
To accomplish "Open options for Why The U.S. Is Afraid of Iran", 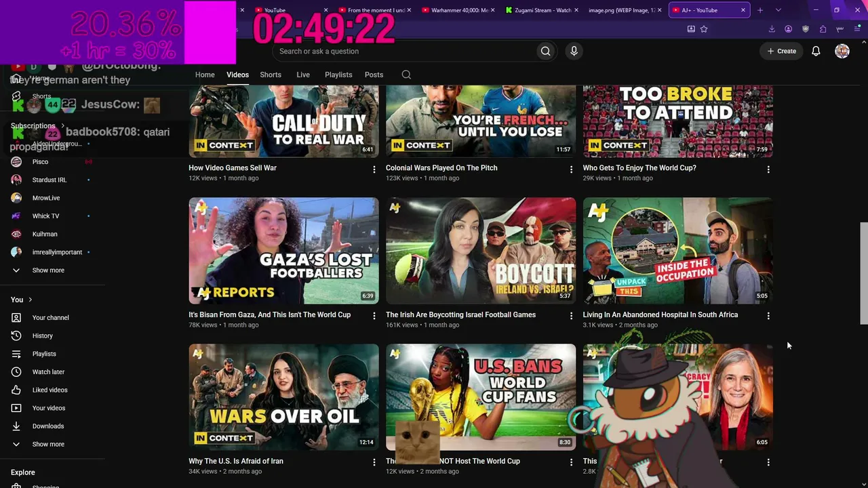I will [374, 462].
